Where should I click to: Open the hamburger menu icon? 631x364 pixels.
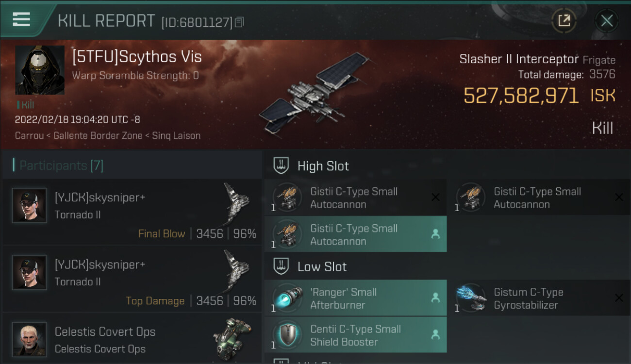(21, 19)
